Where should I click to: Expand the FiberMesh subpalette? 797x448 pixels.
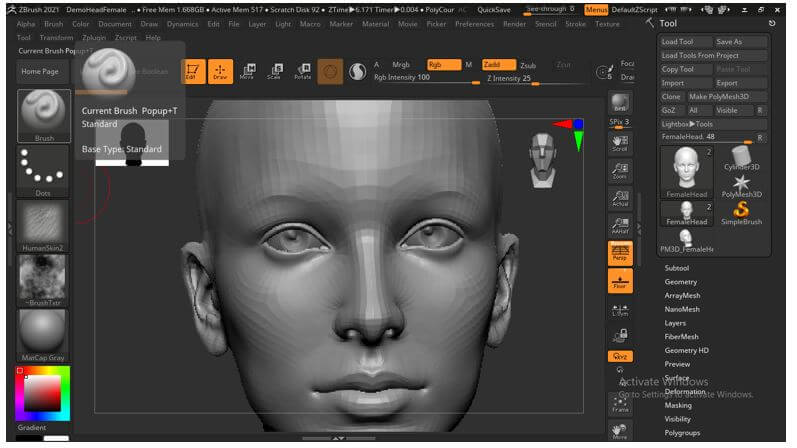pyautogui.click(x=681, y=337)
